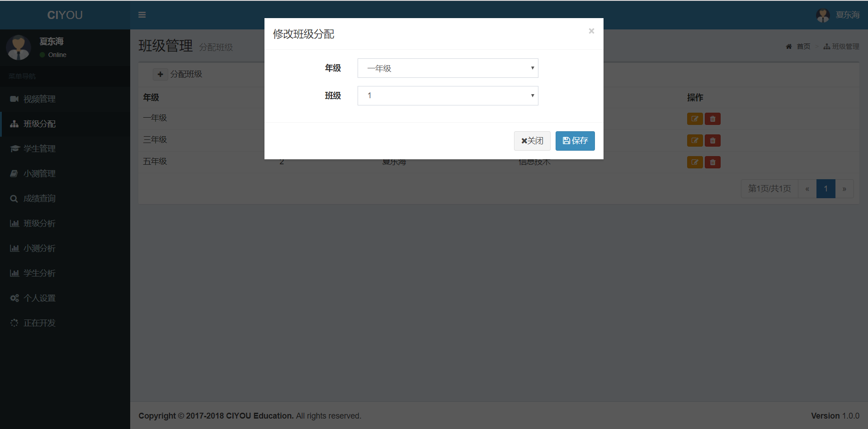
Task: Click the 修改班级分配 dialog title
Action: pos(303,34)
